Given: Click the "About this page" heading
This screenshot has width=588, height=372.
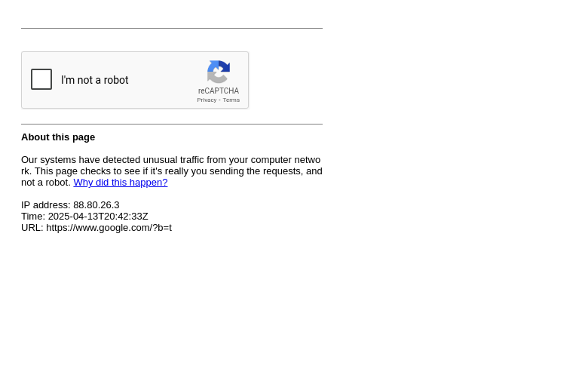Looking at the screenshot, I should pyautogui.click(x=58, y=137).
